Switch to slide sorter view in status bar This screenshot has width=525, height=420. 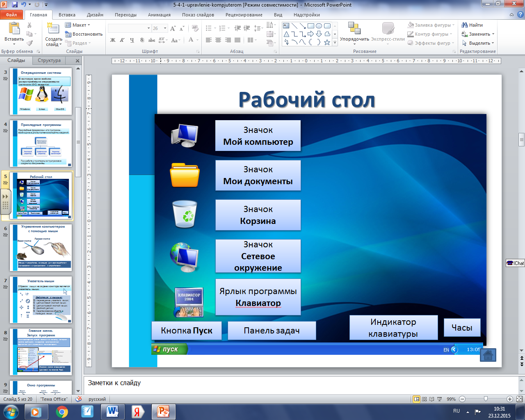tap(425, 399)
